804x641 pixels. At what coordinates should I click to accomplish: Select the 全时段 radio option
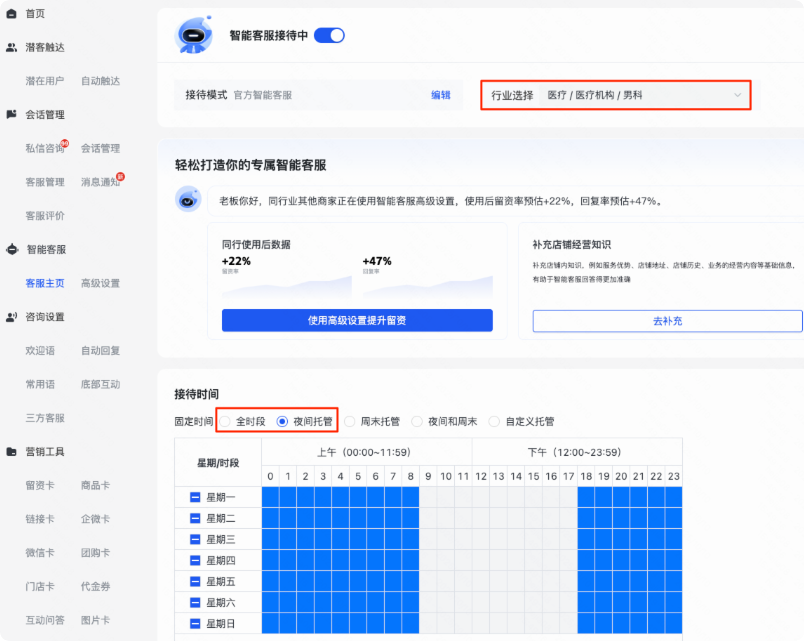tap(225, 422)
